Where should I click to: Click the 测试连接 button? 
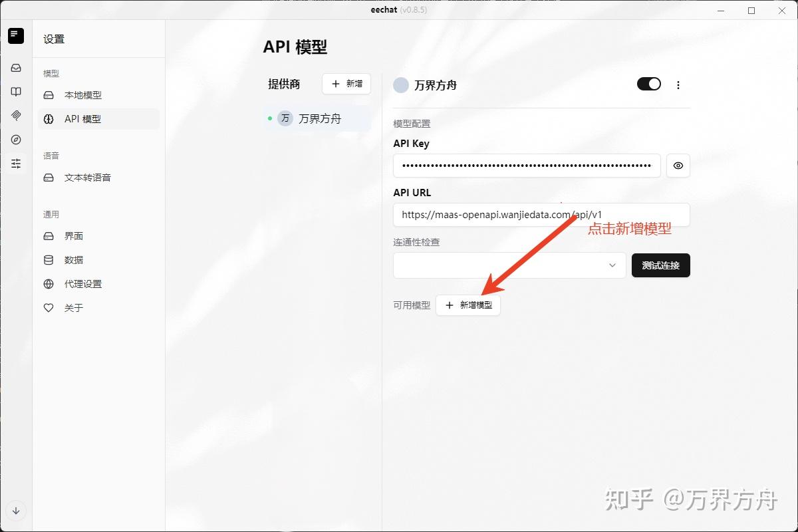tap(661, 265)
